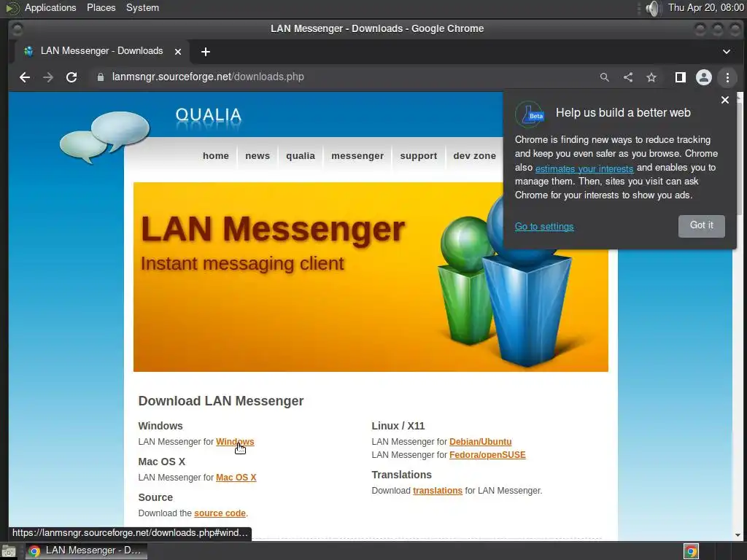This screenshot has height=560, width=747.
Task: Click the LAN Messenger banner image
Action: [371, 276]
